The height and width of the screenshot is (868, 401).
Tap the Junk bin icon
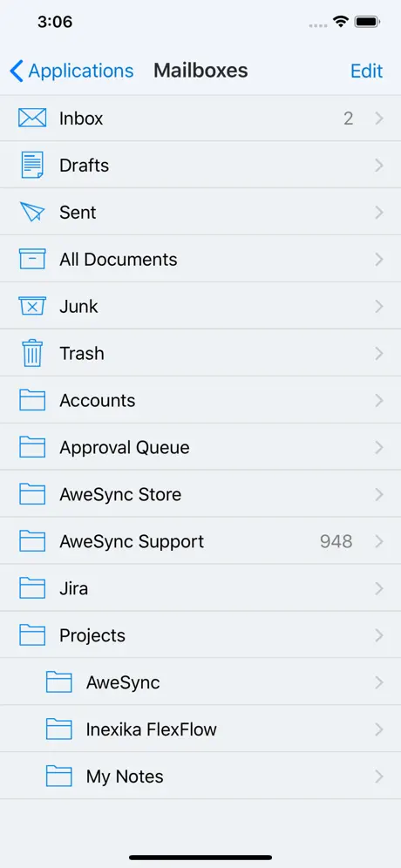[32, 306]
